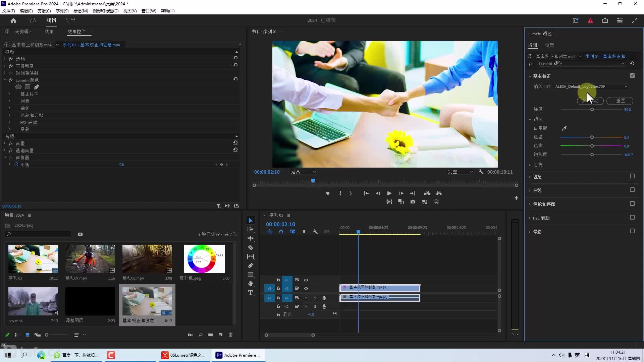
Task: Open the 导入 workspace
Action: (32, 20)
